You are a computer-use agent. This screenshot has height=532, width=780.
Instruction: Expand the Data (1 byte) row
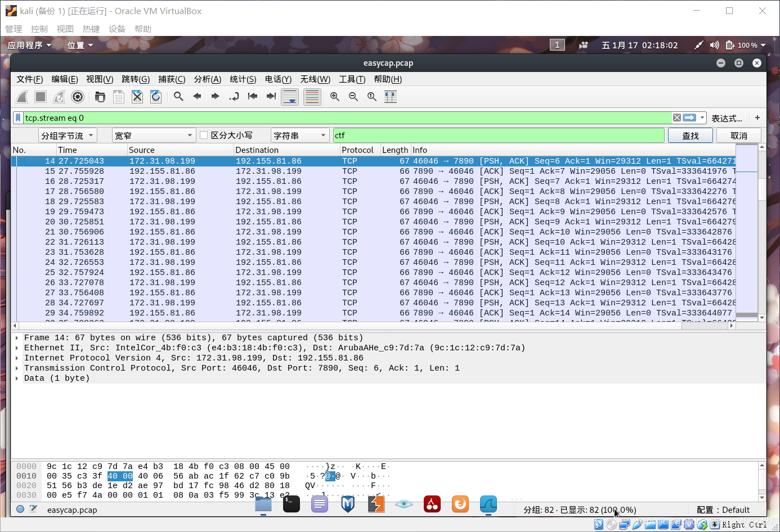coord(17,378)
